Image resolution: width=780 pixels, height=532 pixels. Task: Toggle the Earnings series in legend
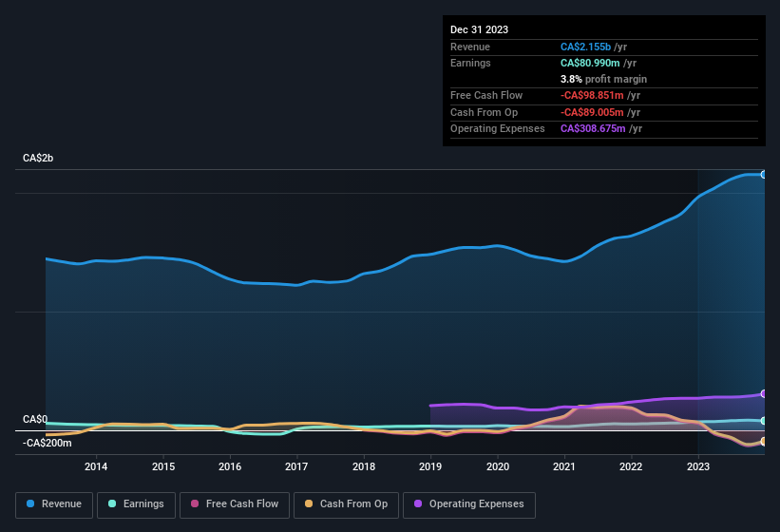137,503
